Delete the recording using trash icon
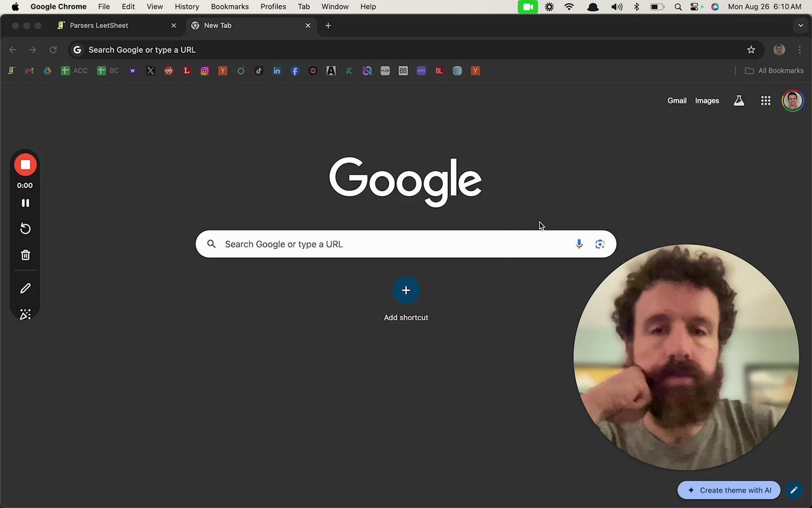The width and height of the screenshot is (812, 508). point(25,255)
